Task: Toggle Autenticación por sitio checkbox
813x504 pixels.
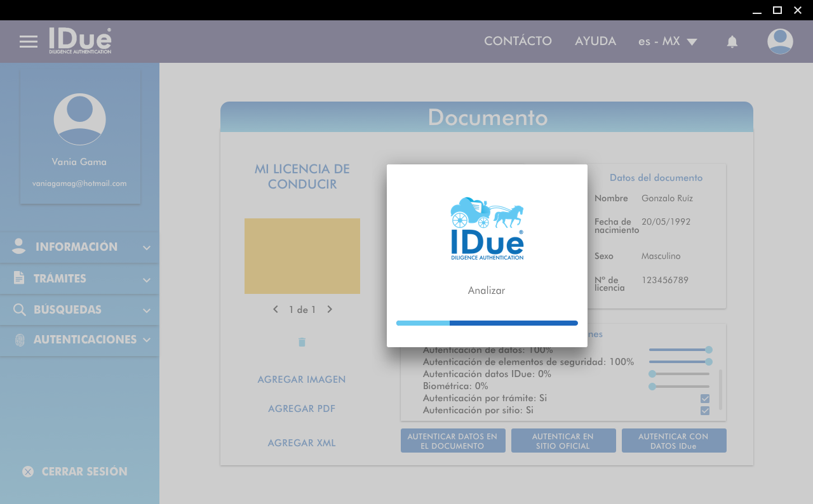Action: pos(704,411)
